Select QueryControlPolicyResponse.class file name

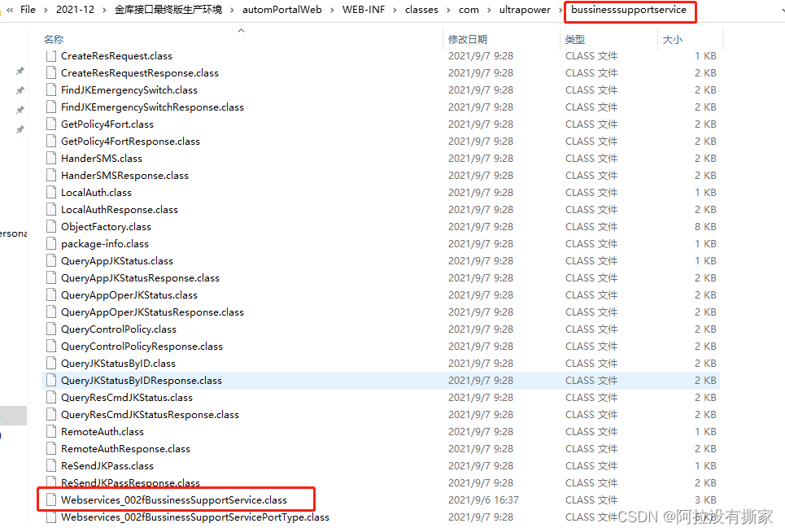[142, 347]
